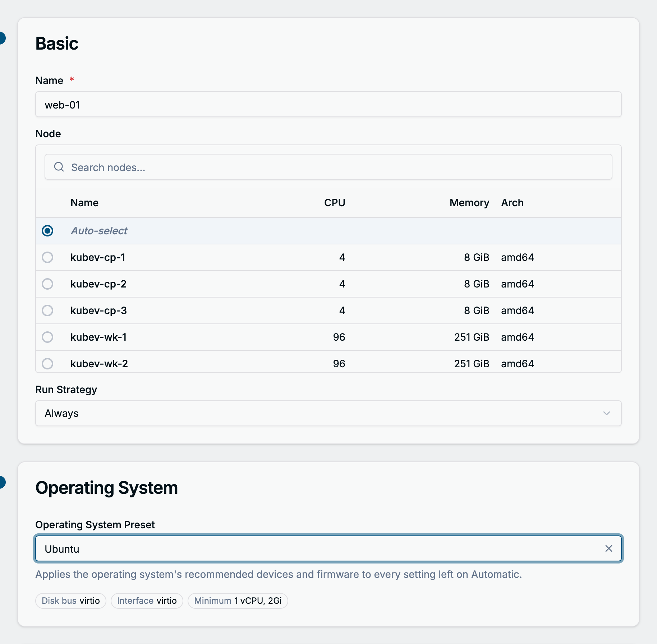The height and width of the screenshot is (644, 657).
Task: Click the search magnifier icon in node search
Action: point(59,167)
